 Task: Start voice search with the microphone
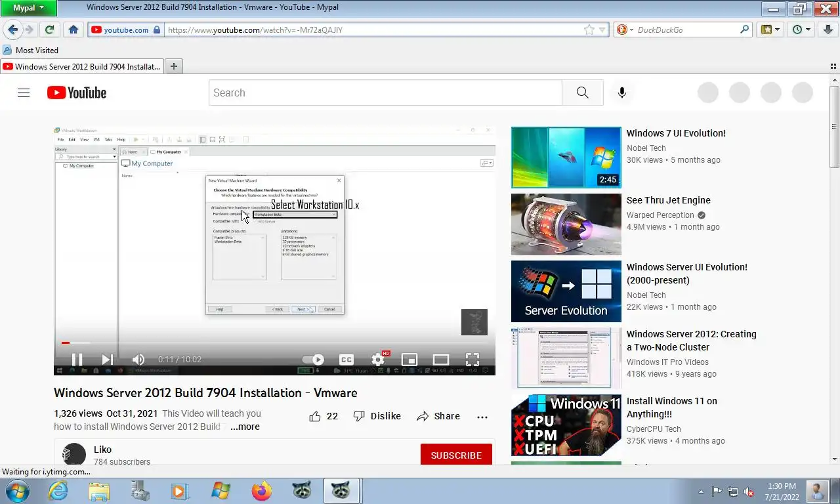coord(622,93)
